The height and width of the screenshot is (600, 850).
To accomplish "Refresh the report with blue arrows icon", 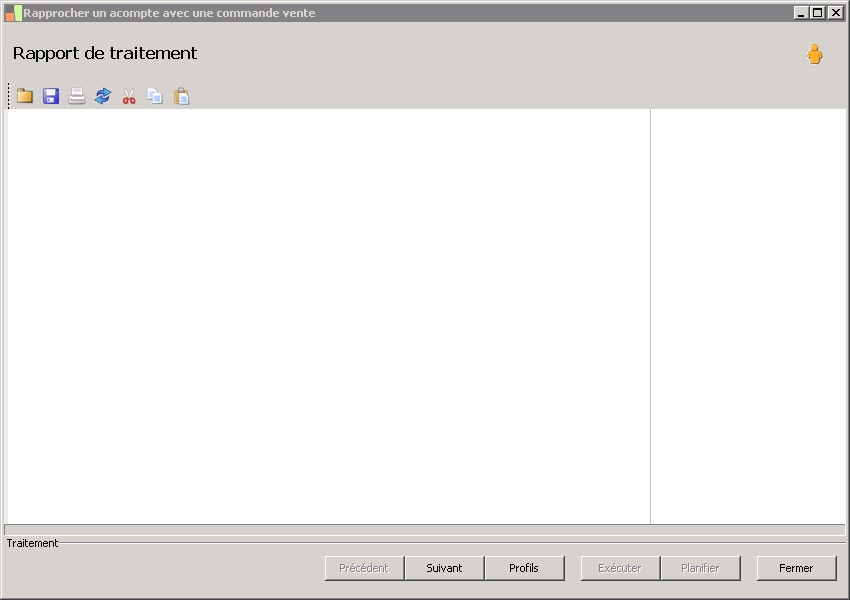I will [103, 96].
